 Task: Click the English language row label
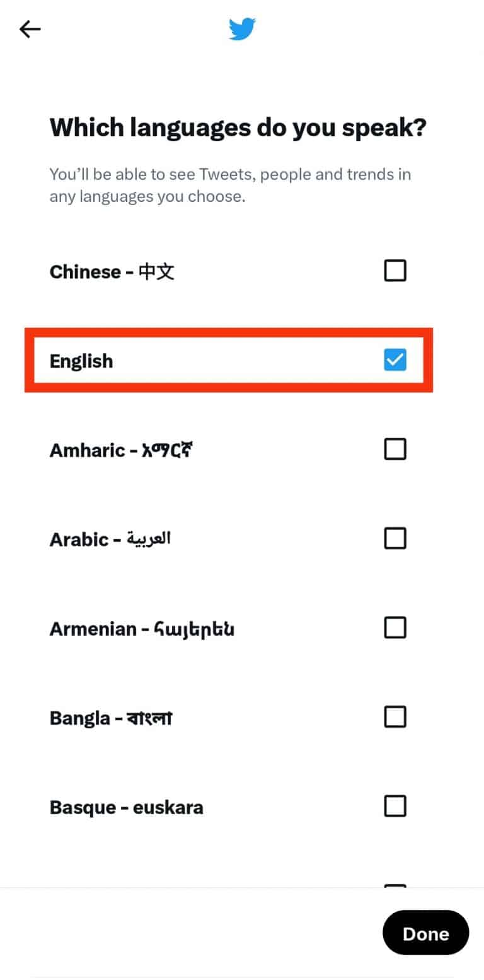coord(81,360)
